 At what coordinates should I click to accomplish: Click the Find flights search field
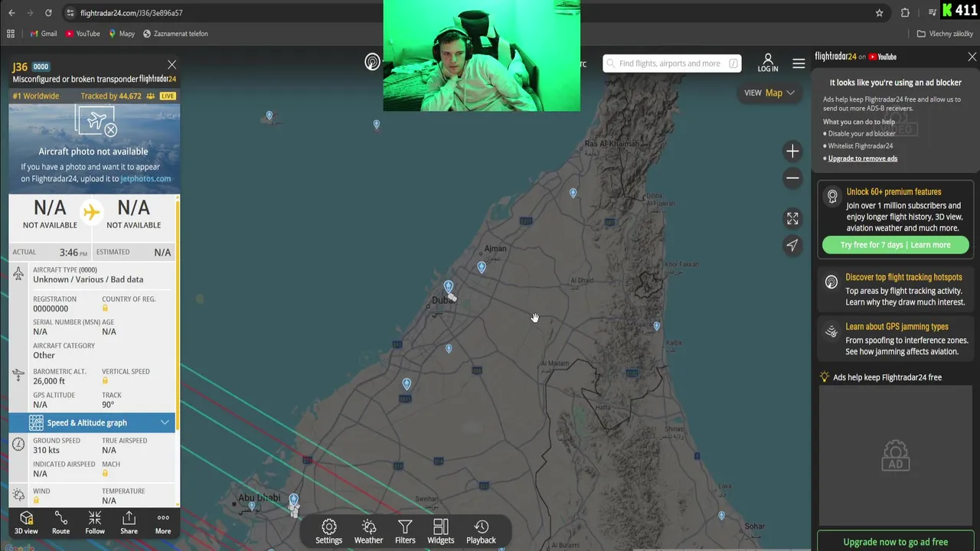671,64
